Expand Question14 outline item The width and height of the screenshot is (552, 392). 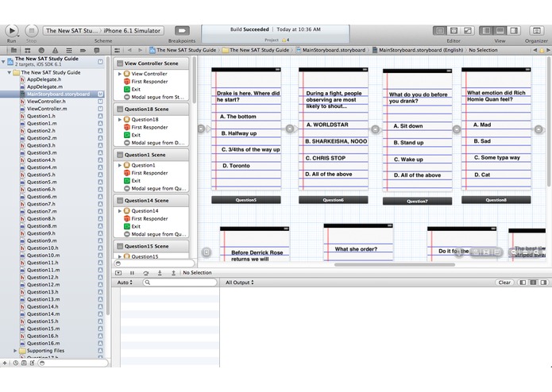click(x=120, y=211)
